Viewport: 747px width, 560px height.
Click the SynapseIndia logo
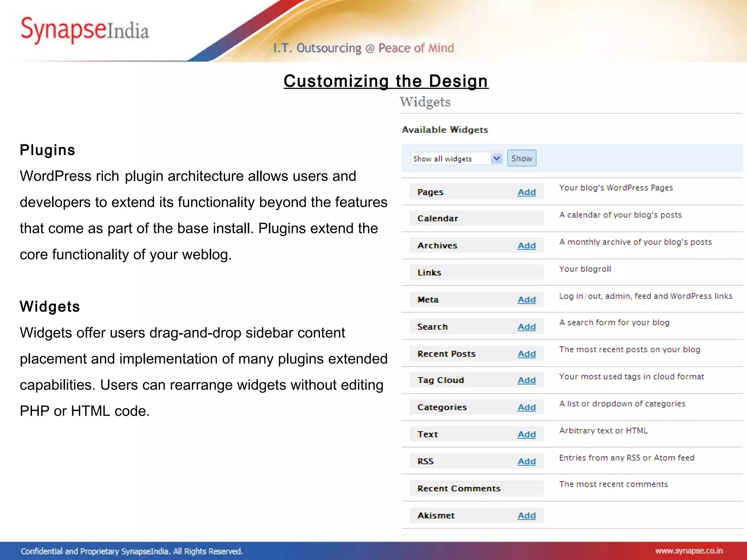tap(85, 30)
